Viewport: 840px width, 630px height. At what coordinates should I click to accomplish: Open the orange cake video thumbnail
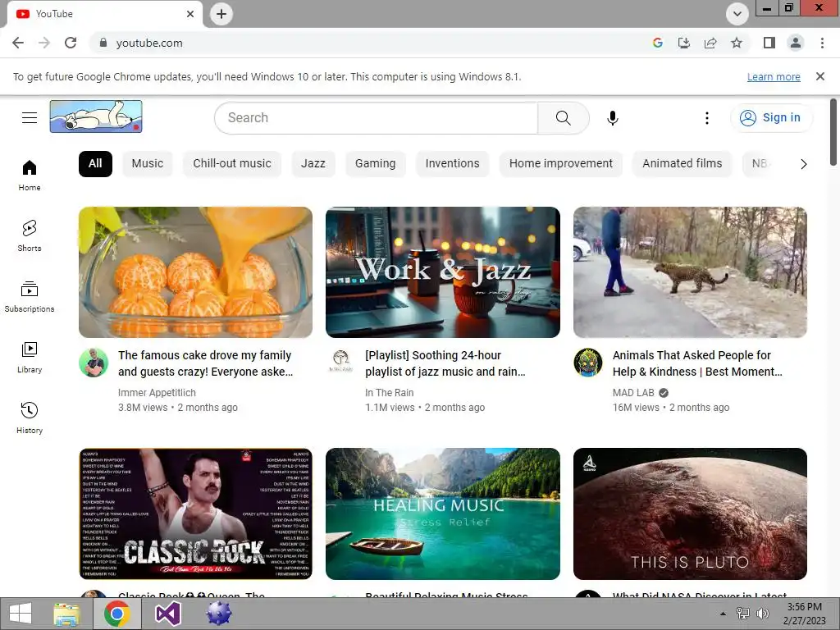pyautogui.click(x=195, y=272)
